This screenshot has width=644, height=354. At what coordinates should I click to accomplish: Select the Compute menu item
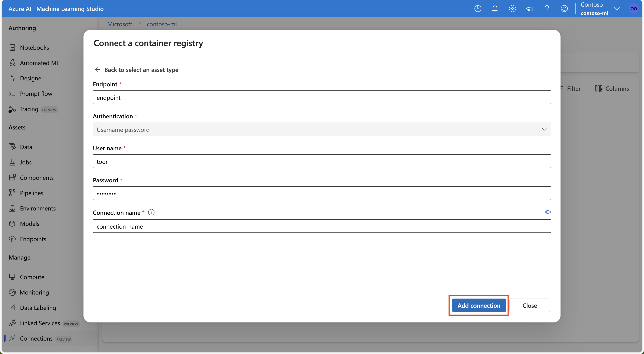(32, 276)
